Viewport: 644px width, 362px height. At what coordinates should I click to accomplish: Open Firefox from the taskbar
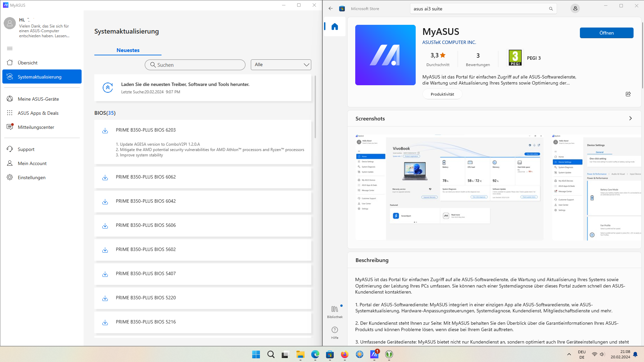coord(344,354)
